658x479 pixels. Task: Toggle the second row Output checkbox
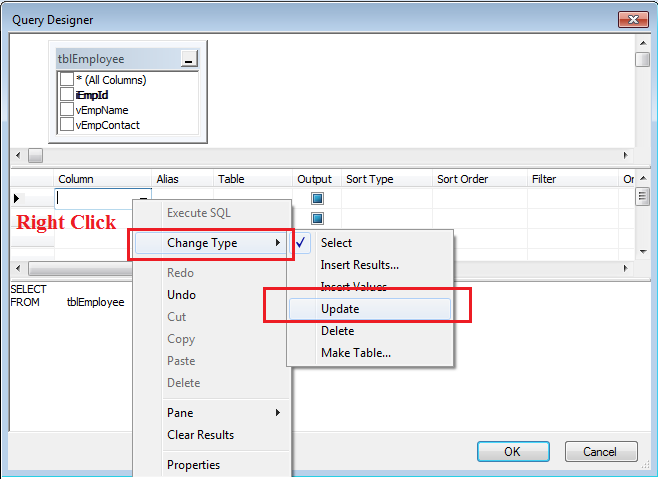(x=317, y=218)
